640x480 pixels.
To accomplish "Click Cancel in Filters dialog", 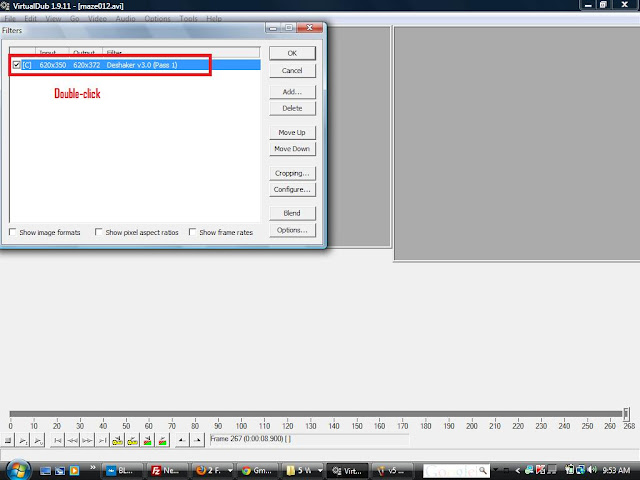I will point(292,71).
